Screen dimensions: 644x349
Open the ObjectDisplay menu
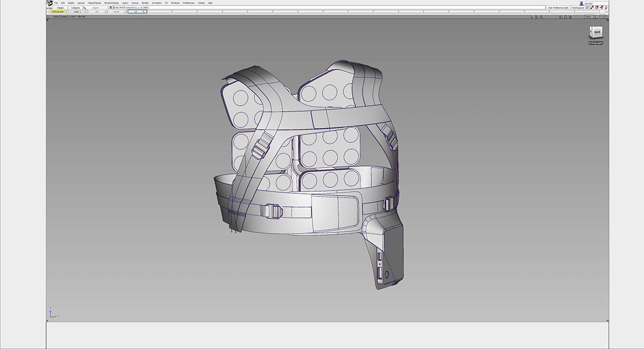[94, 3]
